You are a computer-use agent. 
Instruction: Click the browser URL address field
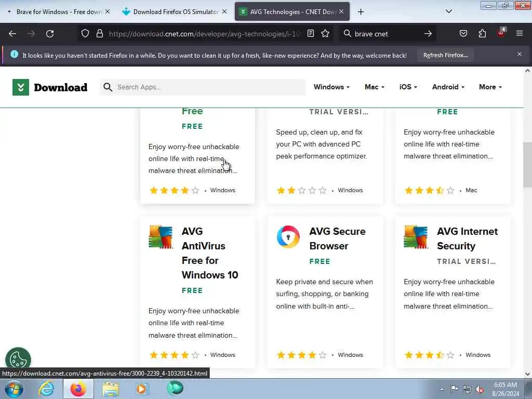pyautogui.click(x=204, y=34)
